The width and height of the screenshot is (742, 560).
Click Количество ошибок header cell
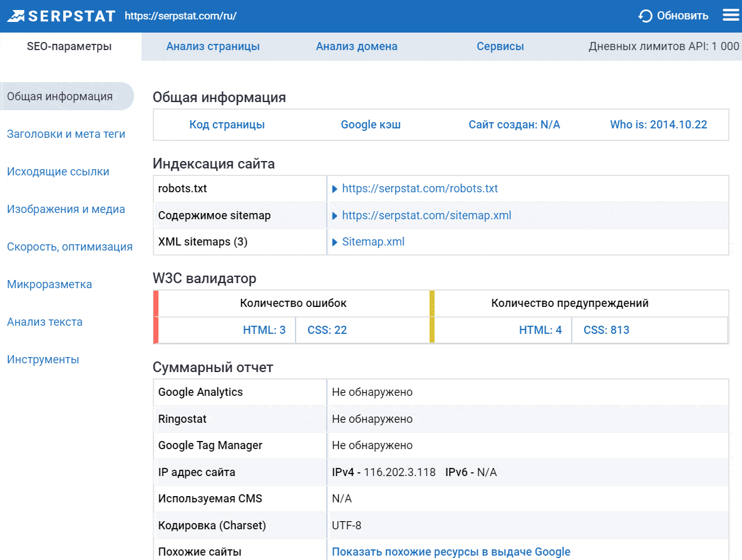[293, 303]
